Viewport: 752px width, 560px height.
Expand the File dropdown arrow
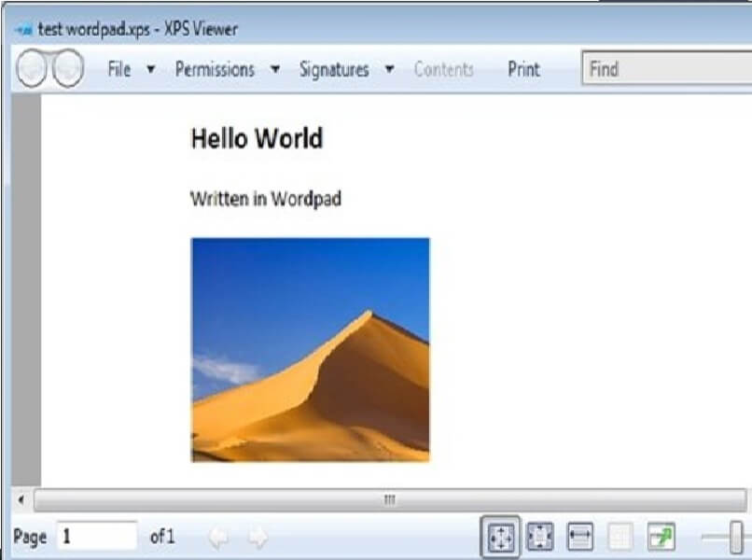pyautogui.click(x=149, y=68)
